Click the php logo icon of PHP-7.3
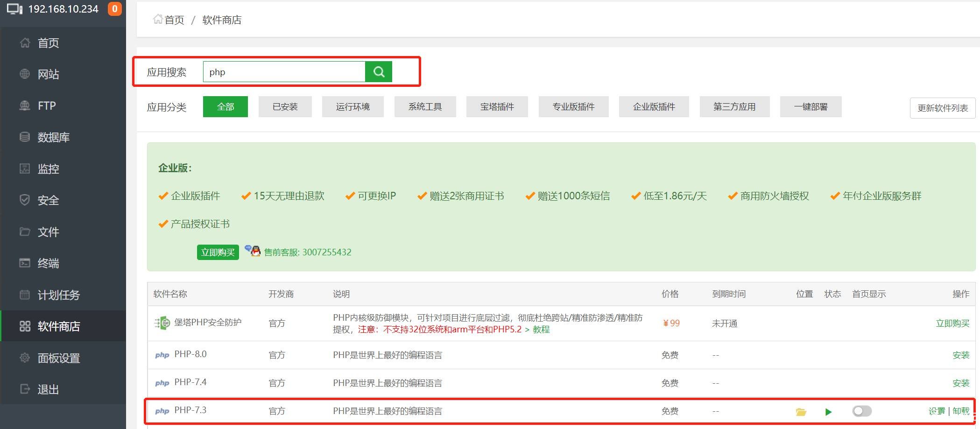Image resolution: width=980 pixels, height=429 pixels. click(162, 411)
